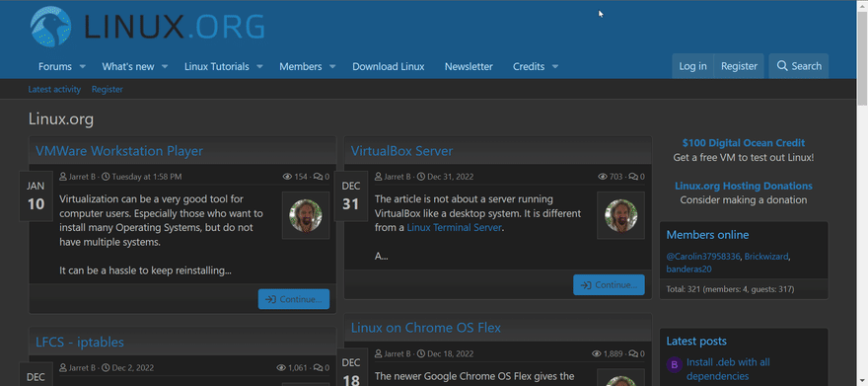Click replies bubble icon in VirtualBox Server
Image resolution: width=868 pixels, height=386 pixels.
(633, 177)
